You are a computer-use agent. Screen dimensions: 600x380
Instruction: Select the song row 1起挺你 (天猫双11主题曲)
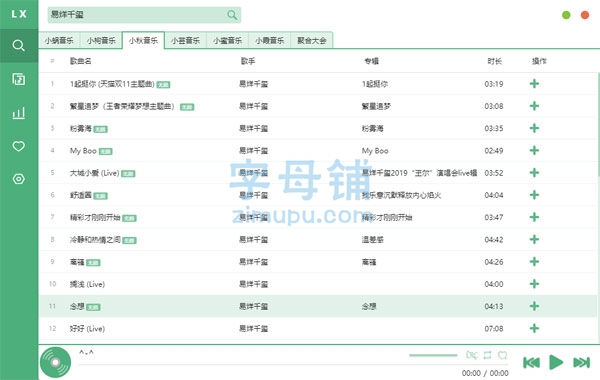coord(318,83)
